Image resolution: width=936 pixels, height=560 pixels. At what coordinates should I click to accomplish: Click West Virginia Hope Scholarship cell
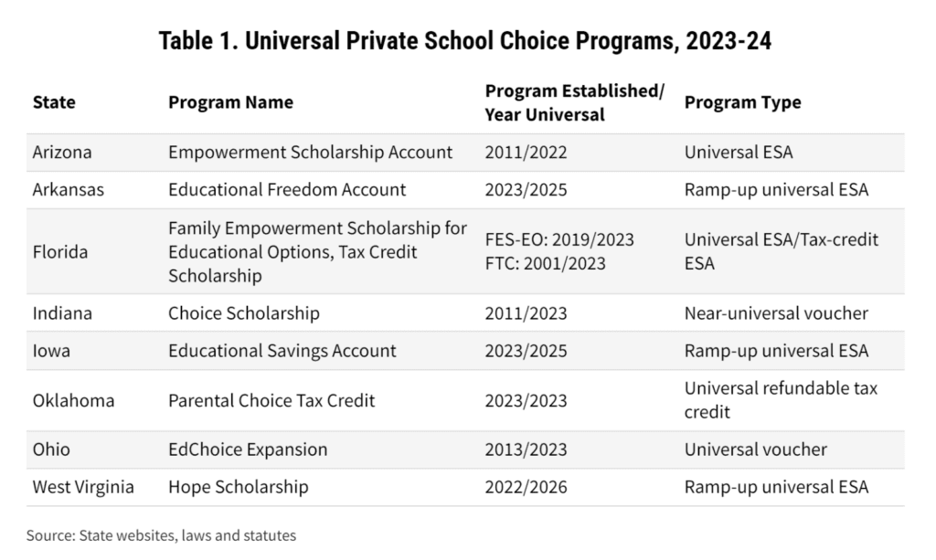239,487
